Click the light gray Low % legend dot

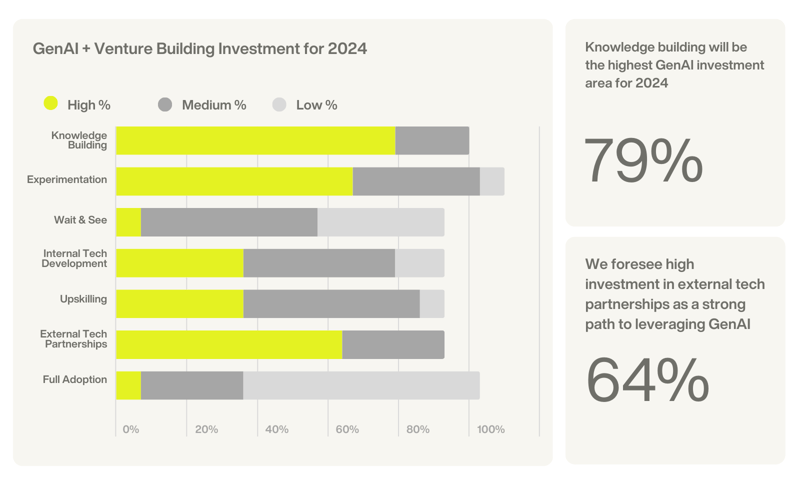279,104
